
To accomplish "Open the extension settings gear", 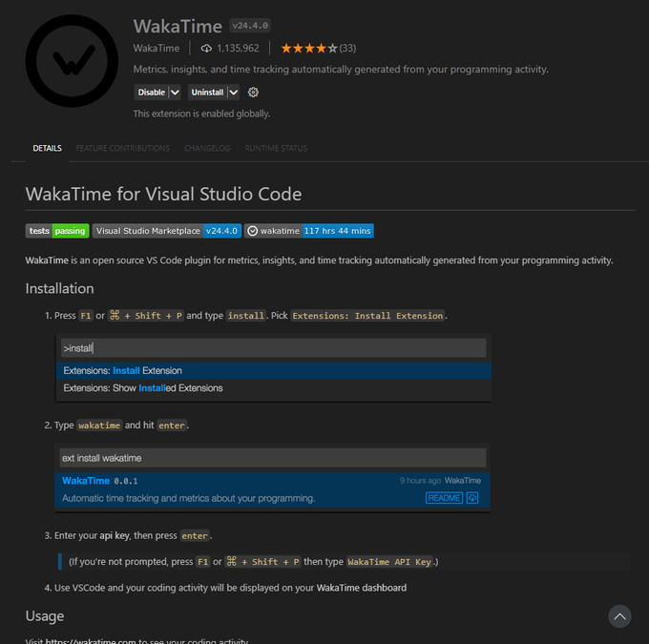I will (x=253, y=93).
